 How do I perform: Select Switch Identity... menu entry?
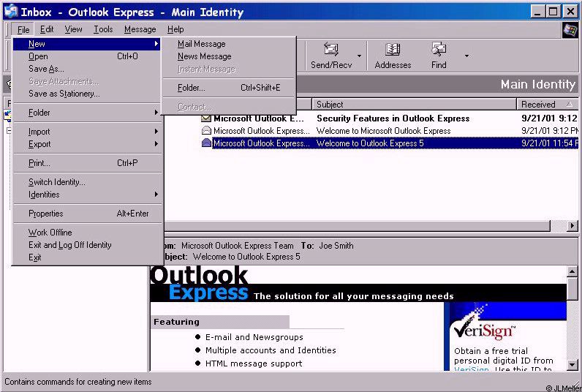click(x=88, y=182)
